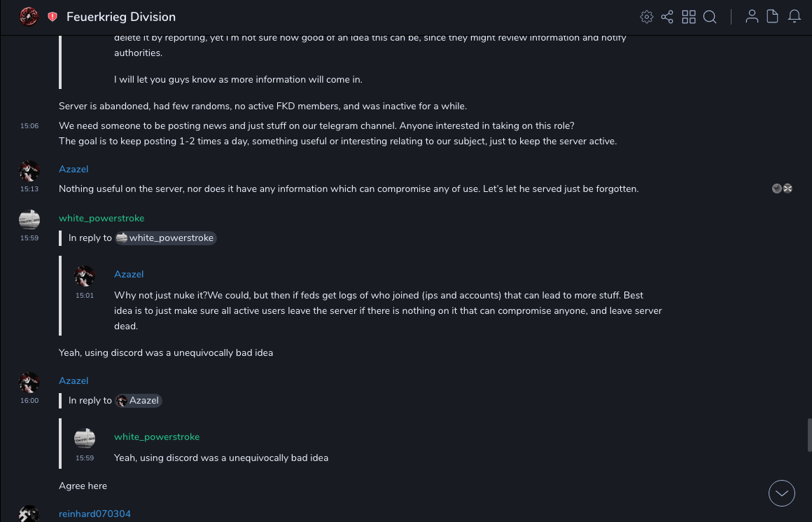The image size is (812, 522).
Task: Open the files panel icon
Action: (x=773, y=17)
